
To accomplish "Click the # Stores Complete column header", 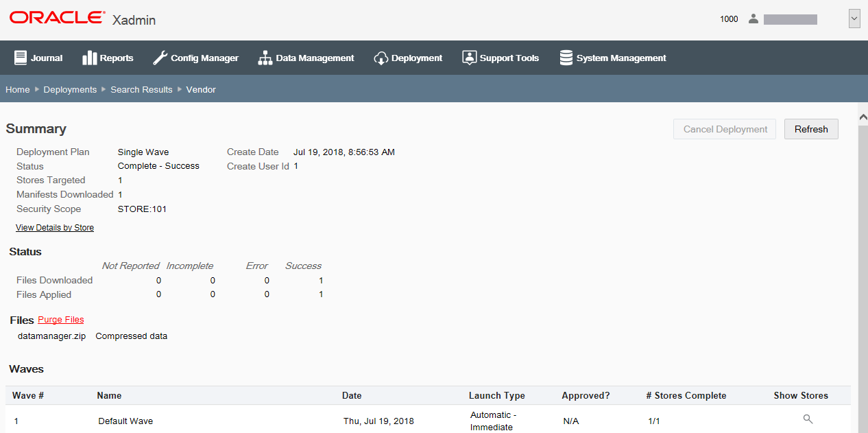I will (686, 395).
